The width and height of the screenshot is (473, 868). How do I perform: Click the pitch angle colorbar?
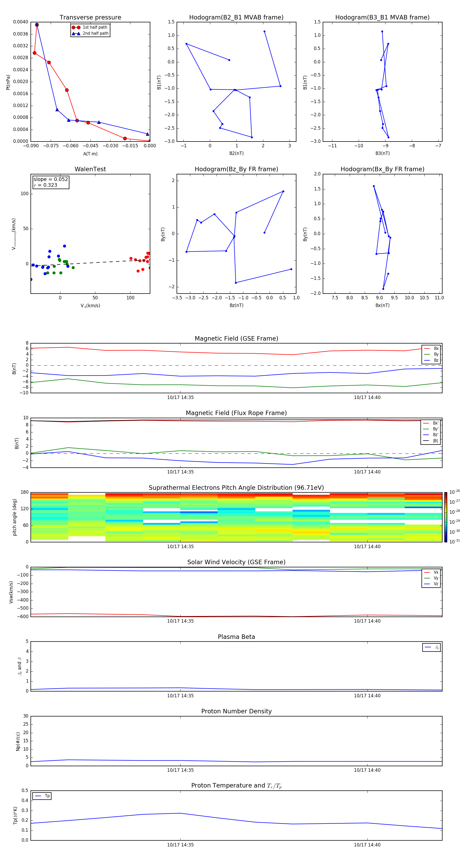pos(446,517)
